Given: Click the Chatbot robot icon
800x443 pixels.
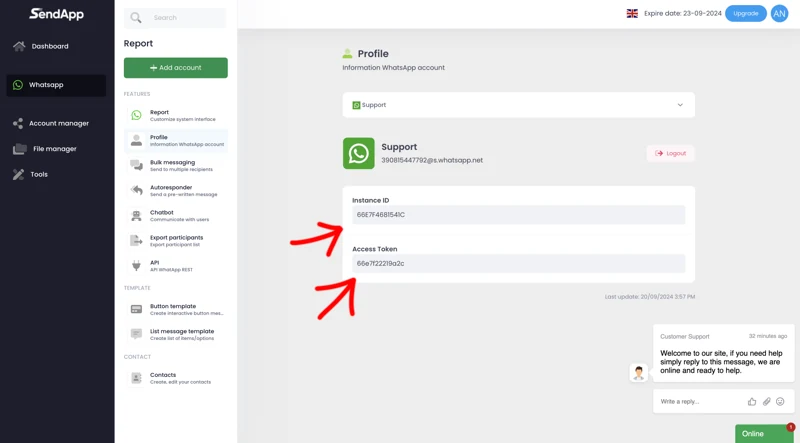Looking at the screenshot, I should tap(136, 215).
